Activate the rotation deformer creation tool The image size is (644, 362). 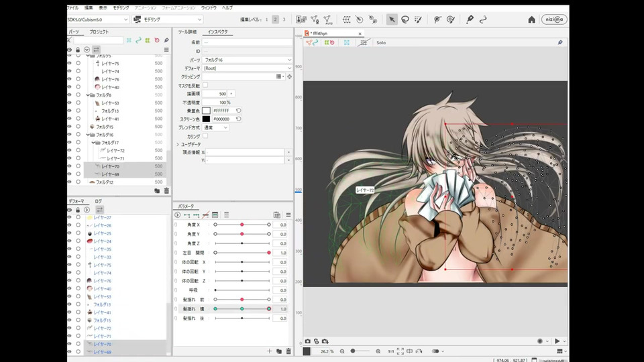point(360,19)
